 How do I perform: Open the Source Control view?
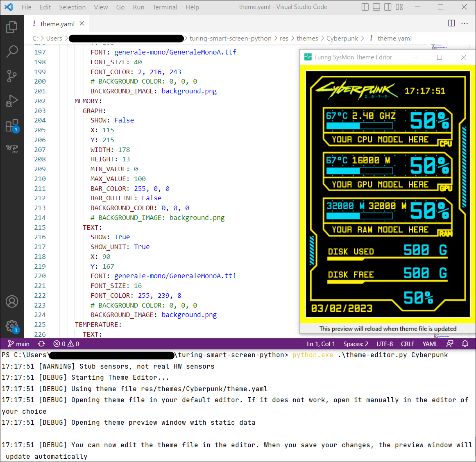[12, 76]
